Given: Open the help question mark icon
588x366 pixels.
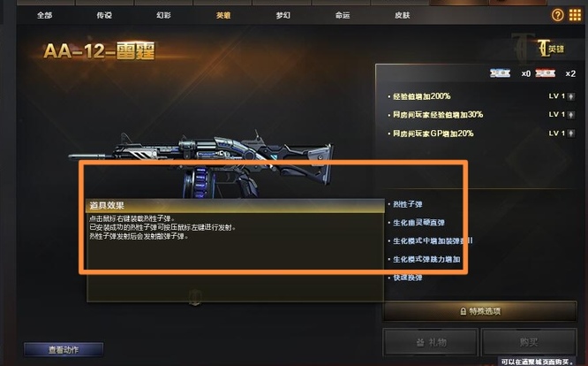Looking at the screenshot, I should (x=558, y=15).
